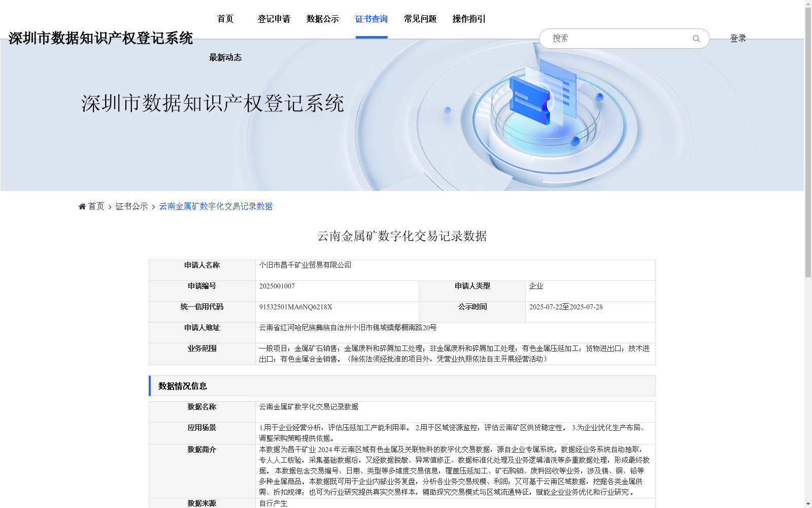Click the application number 2025001007 cell
This screenshot has width=812, height=508.
(278, 286)
